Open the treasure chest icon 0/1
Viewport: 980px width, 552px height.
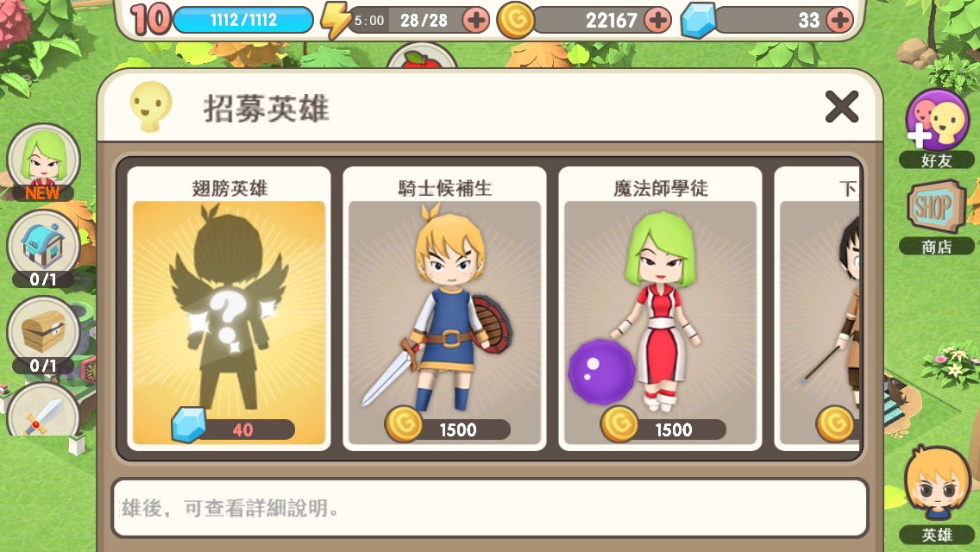click(x=43, y=335)
